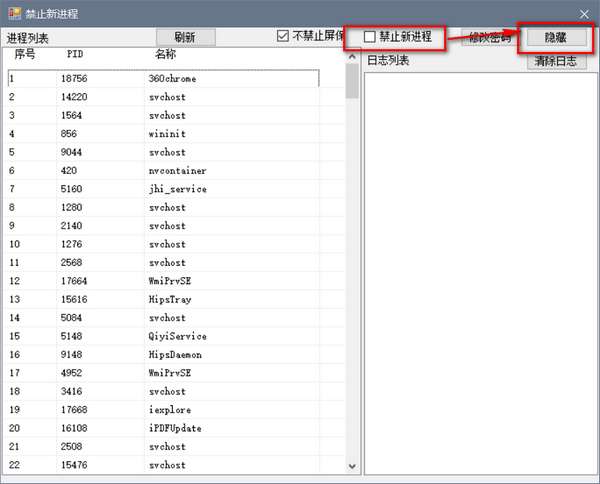Click scrollbar up arrow in process list
Image resolution: width=600 pixels, height=484 pixels.
[x=352, y=57]
